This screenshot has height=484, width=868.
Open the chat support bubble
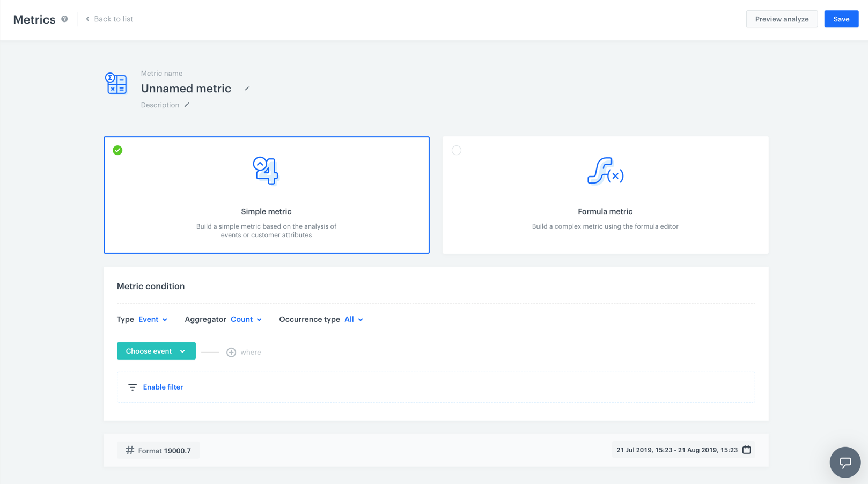tap(845, 462)
